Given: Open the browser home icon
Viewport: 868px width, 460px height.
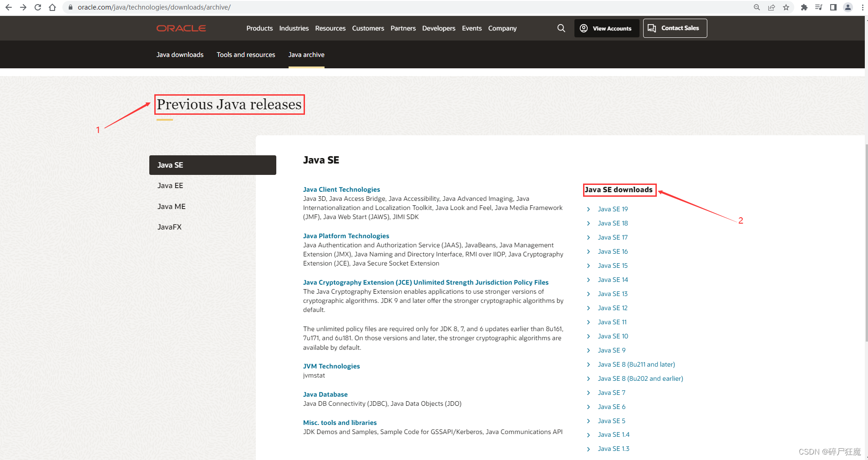Looking at the screenshot, I should [x=52, y=7].
